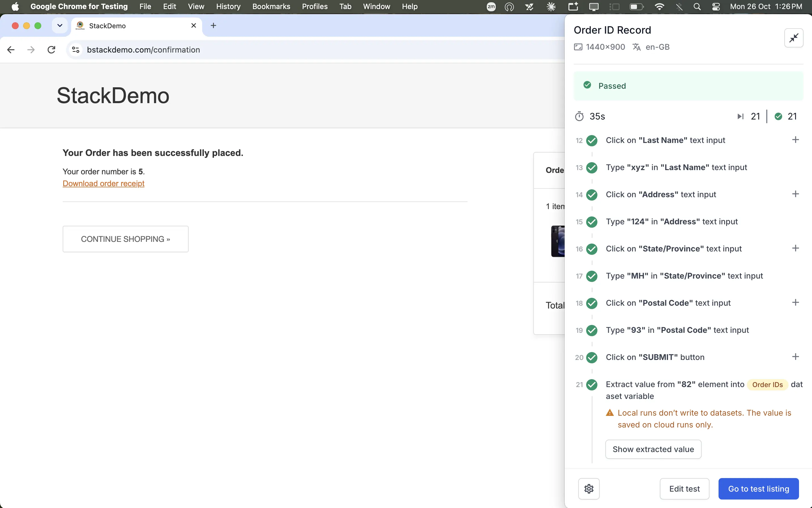Click the Order IDs dataset variable tag

pyautogui.click(x=767, y=384)
